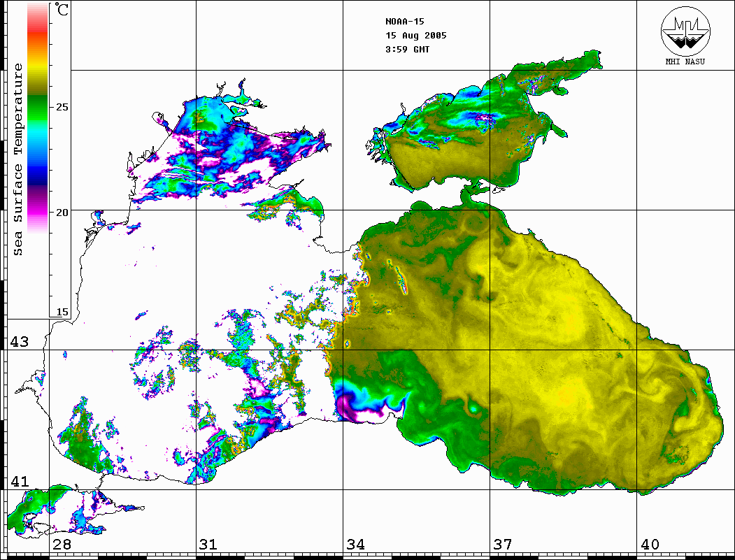735x560 pixels.
Task: Click longitude label 40
Action: 650,544
